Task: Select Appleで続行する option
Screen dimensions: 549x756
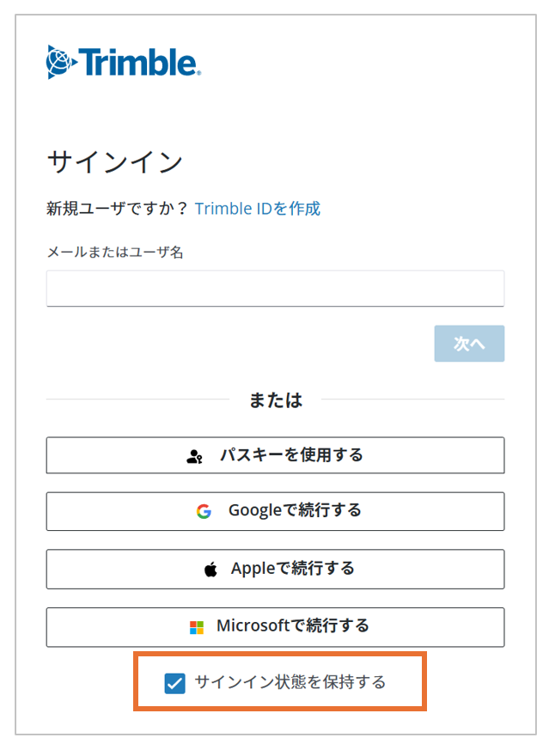Action: pyautogui.click(x=275, y=569)
